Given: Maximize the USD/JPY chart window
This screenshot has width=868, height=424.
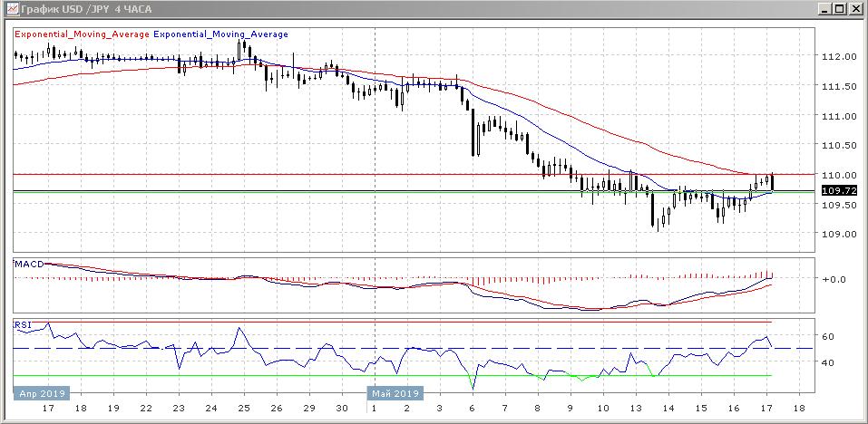Looking at the screenshot, I should [x=839, y=8].
